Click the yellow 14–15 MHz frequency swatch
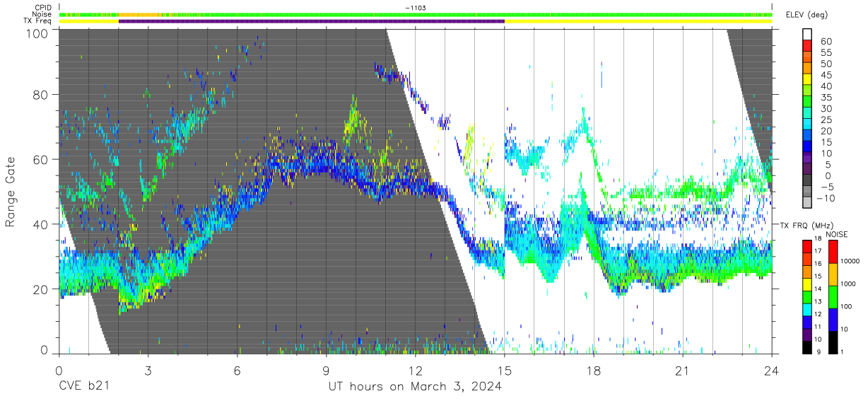Screen dimensions: 868x401 (807, 283)
